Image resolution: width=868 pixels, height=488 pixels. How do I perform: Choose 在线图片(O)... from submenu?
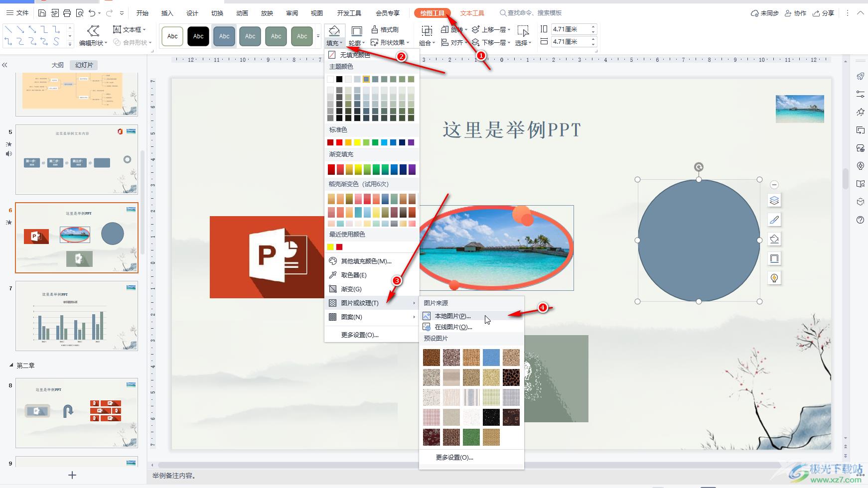(x=471, y=327)
